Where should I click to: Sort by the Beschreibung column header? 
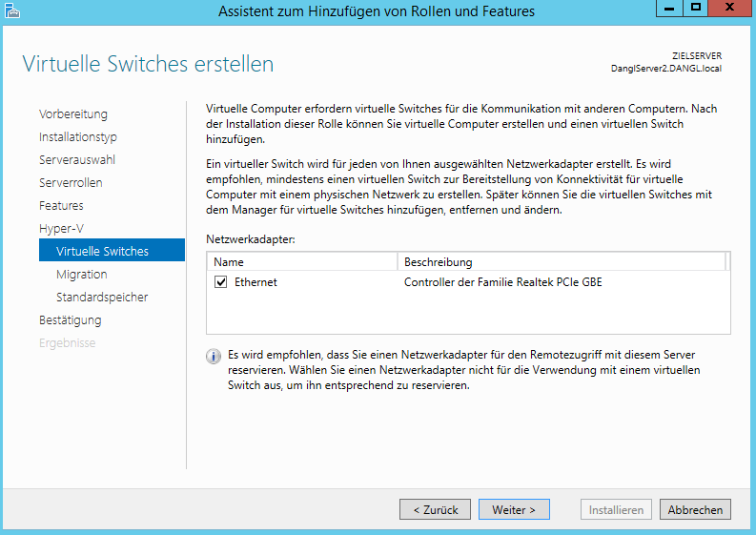[562, 262]
